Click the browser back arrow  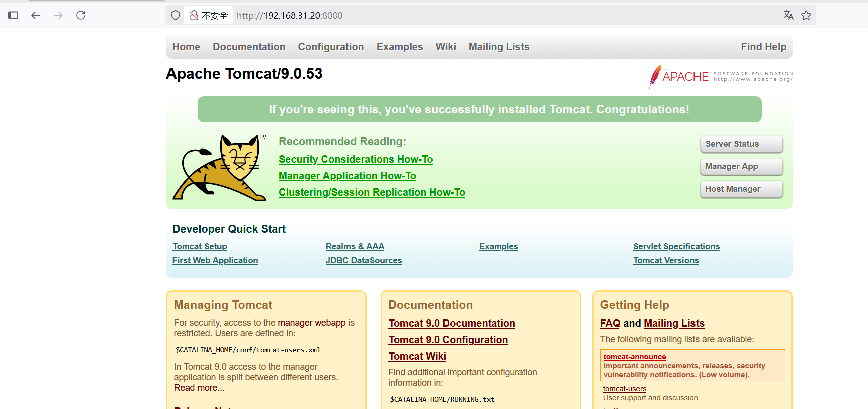coord(36,15)
